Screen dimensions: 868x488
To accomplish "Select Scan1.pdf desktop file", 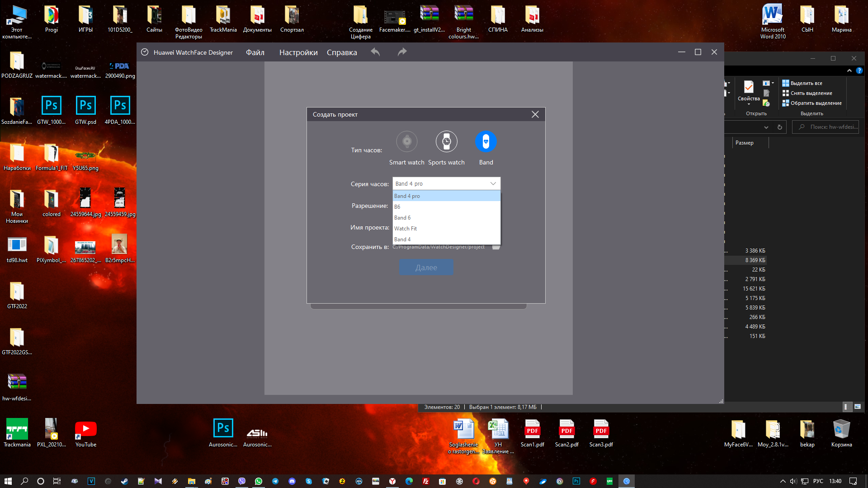I will click(x=533, y=433).
